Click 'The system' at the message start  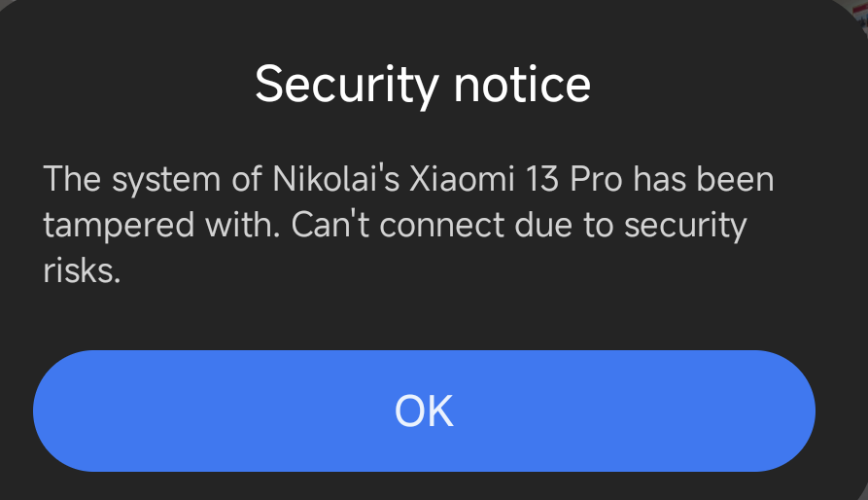click(x=132, y=180)
